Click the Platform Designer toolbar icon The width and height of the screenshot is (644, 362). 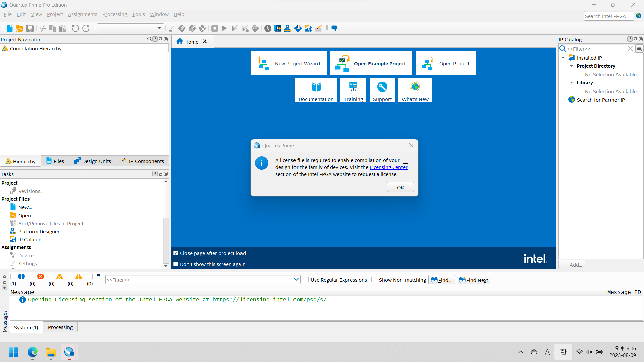click(287, 28)
